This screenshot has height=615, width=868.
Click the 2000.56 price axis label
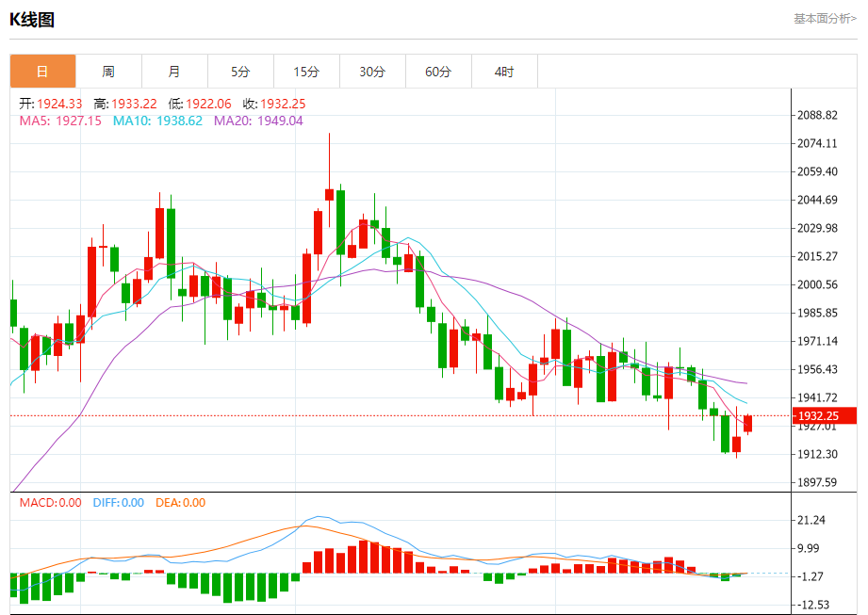[817, 284]
